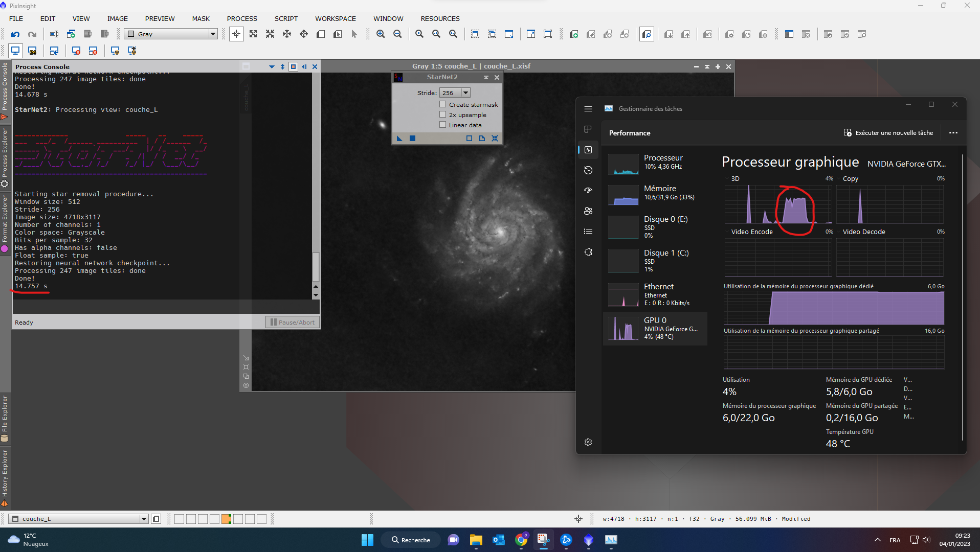
Task: Open the FILE menu
Action: 16,18
